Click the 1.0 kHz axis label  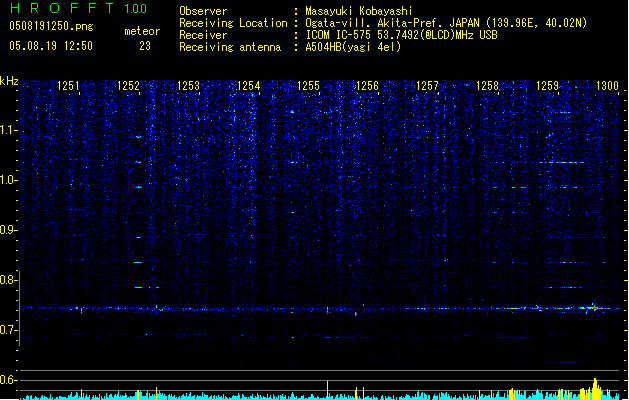(9, 180)
